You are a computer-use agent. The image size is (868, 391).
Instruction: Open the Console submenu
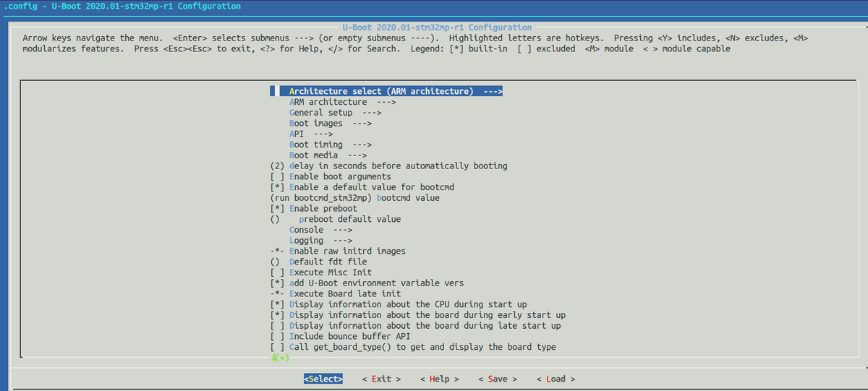(x=320, y=230)
